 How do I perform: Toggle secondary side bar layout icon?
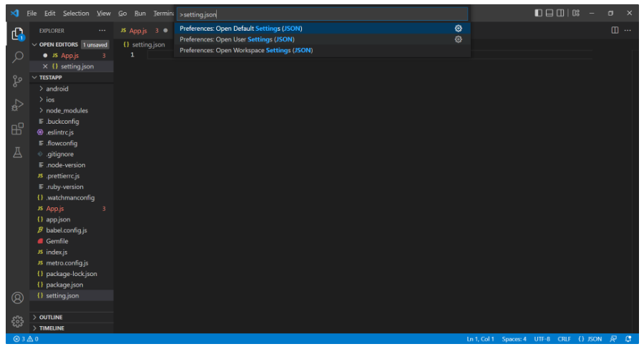click(x=560, y=13)
